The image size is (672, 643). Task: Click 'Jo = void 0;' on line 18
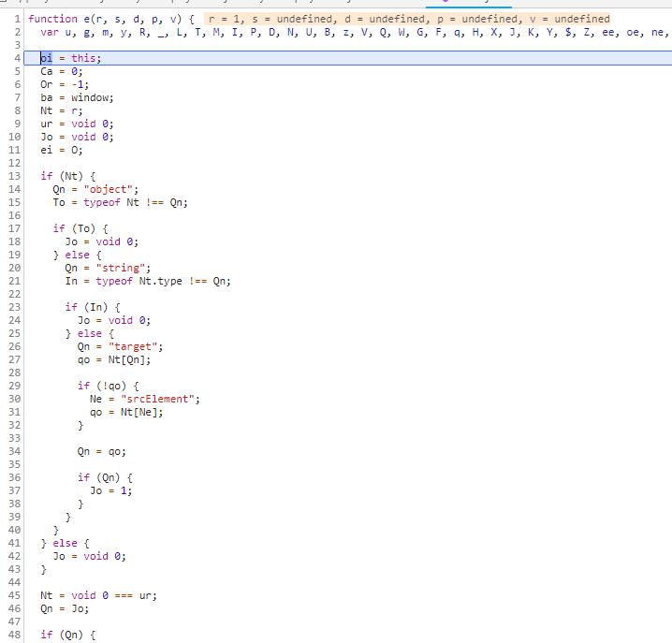tap(102, 241)
